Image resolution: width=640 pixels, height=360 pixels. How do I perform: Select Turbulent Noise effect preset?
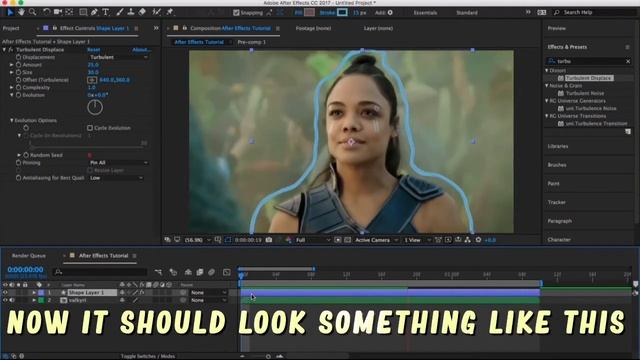pos(584,93)
